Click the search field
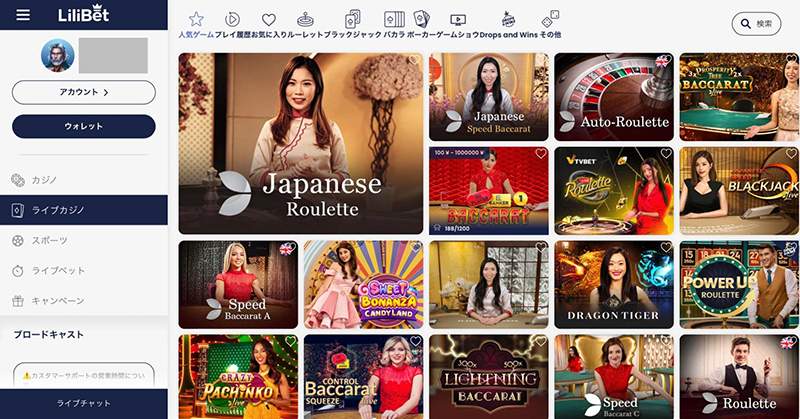 point(756,23)
